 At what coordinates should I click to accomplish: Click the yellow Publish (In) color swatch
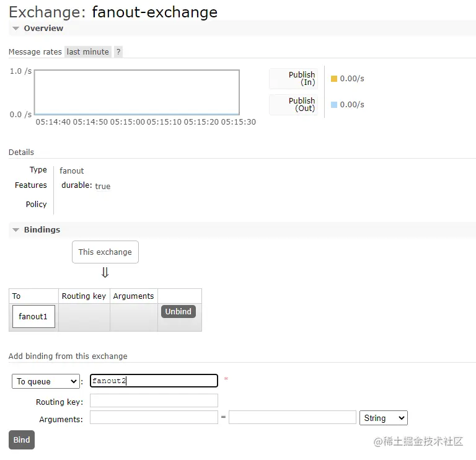334,79
